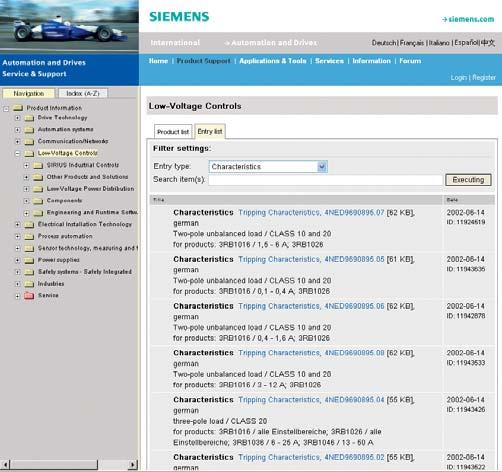
Task: Open the Home menu item
Action: pos(158,61)
